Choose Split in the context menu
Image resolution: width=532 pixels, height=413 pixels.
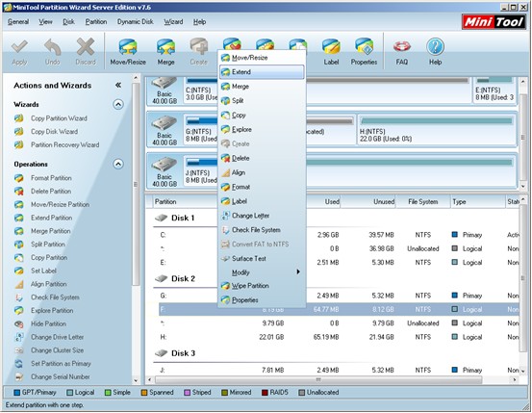(262, 101)
